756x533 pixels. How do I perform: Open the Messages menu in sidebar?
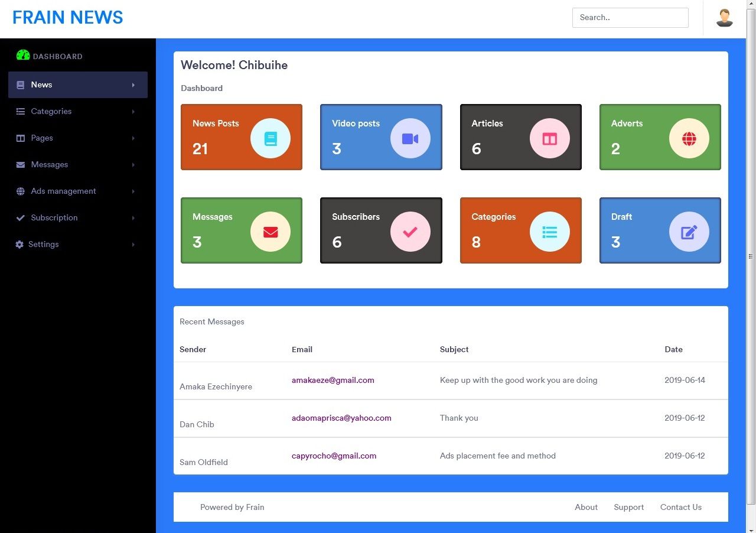pyautogui.click(x=78, y=164)
